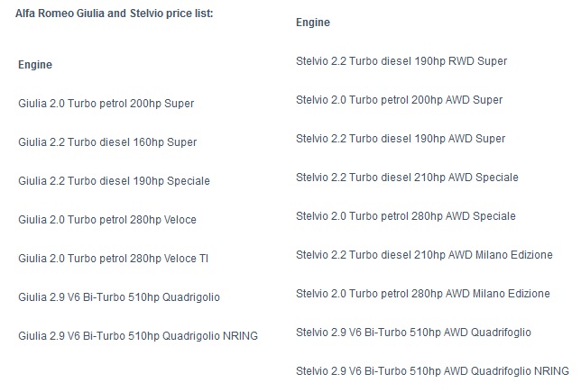Click Giulia 2.0 Turbo petrol 280hp Veloce
581x392 pixels.
pyautogui.click(x=107, y=220)
